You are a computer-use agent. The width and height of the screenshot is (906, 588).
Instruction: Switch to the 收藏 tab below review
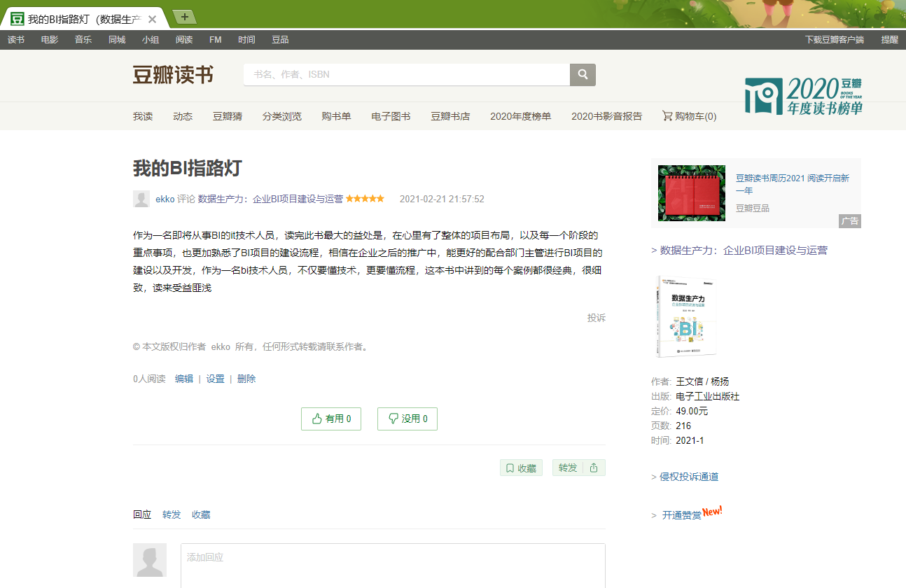[x=201, y=514]
